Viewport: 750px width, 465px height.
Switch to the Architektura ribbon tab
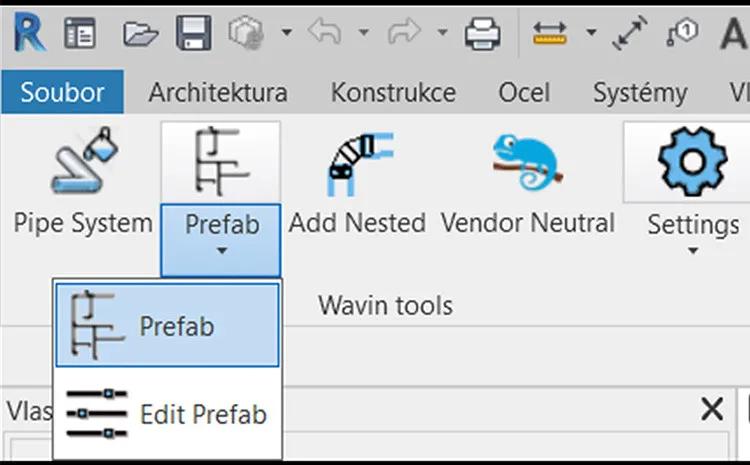[217, 93]
